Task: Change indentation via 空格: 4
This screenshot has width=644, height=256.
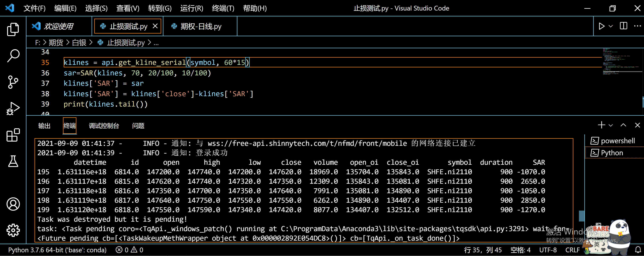Action: pyautogui.click(x=520, y=250)
